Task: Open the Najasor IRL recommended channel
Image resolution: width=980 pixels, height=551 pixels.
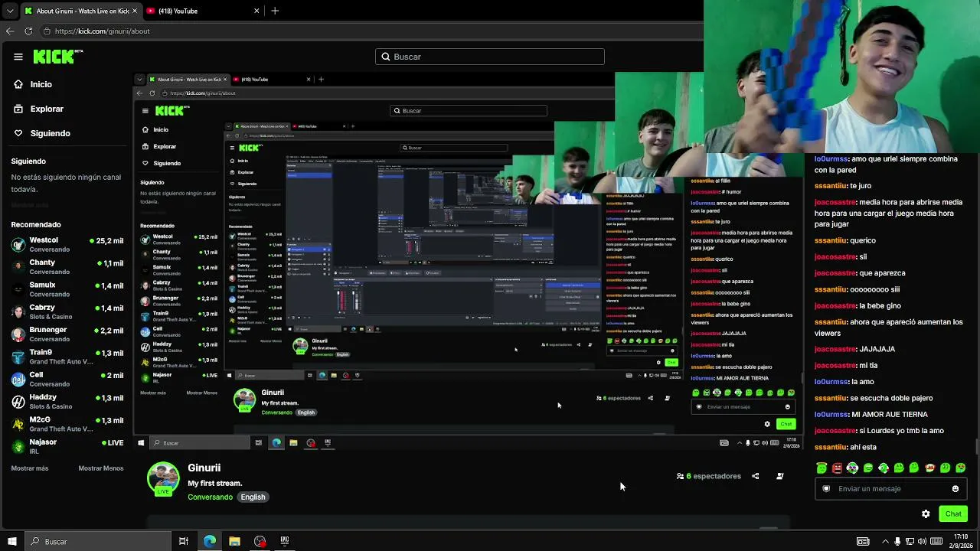Action: tap(67, 446)
